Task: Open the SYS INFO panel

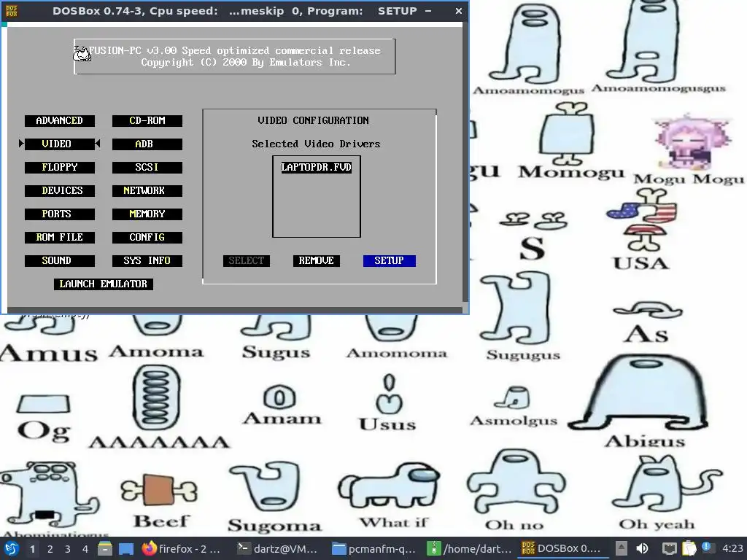Action: click(147, 261)
